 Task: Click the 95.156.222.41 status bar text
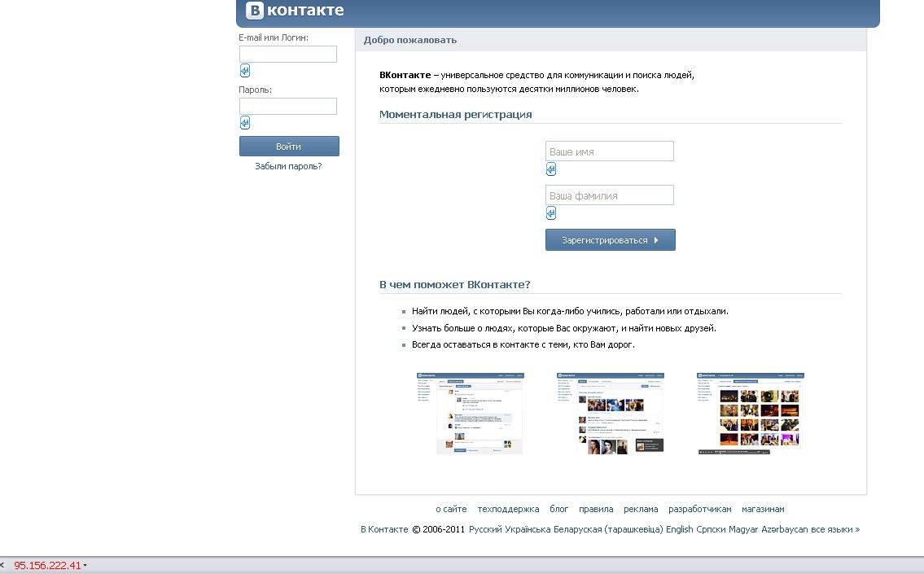point(47,566)
